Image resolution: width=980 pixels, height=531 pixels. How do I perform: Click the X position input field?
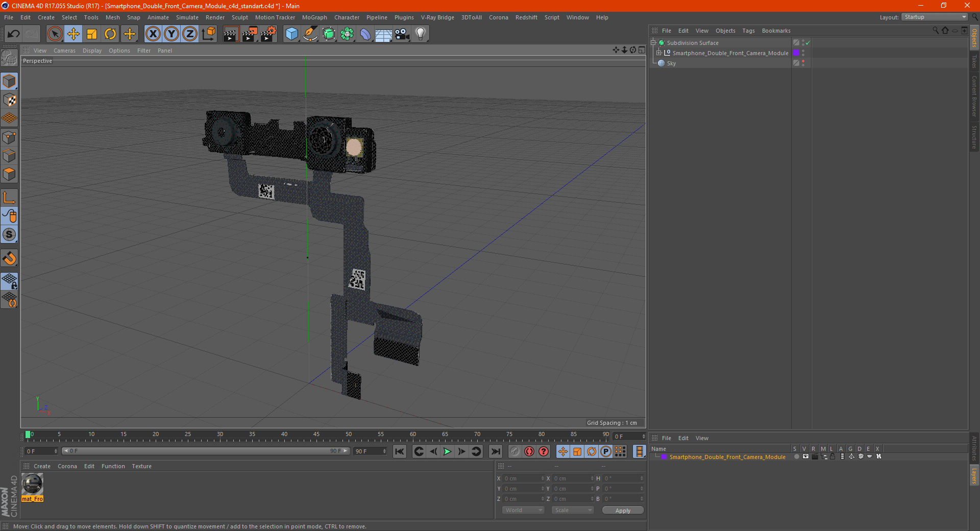point(524,478)
